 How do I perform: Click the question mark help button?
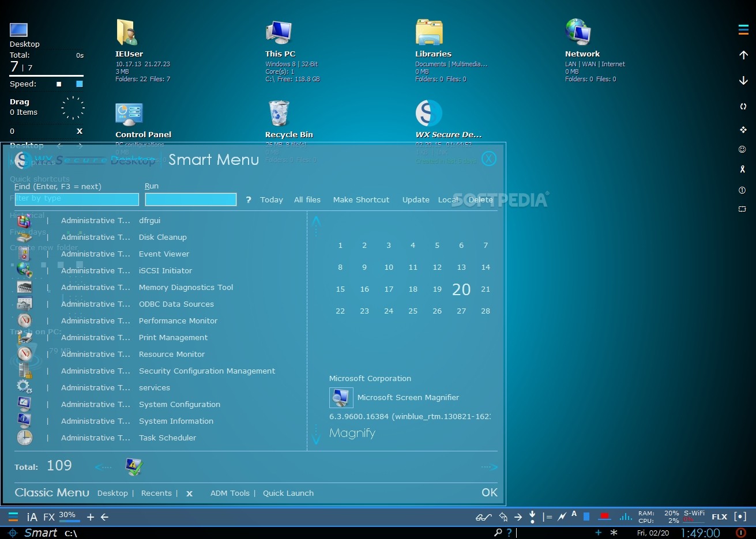(x=249, y=199)
